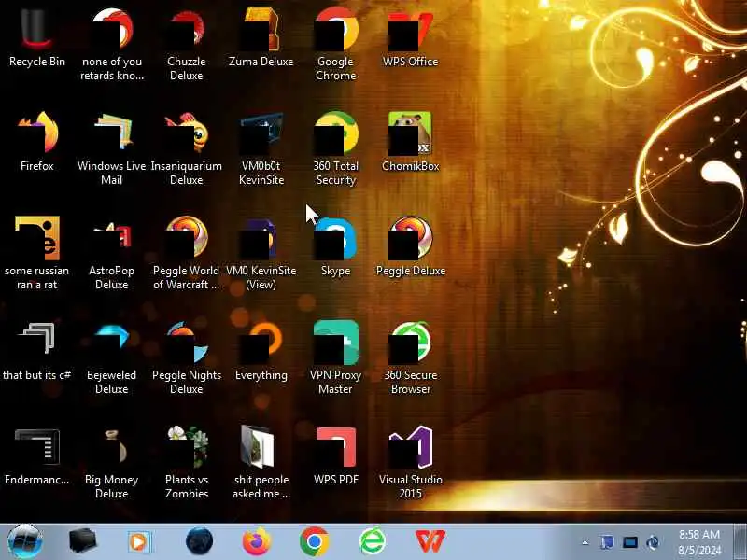747x560 pixels.
Task: Open the Action Center flag icon
Action: click(607, 542)
